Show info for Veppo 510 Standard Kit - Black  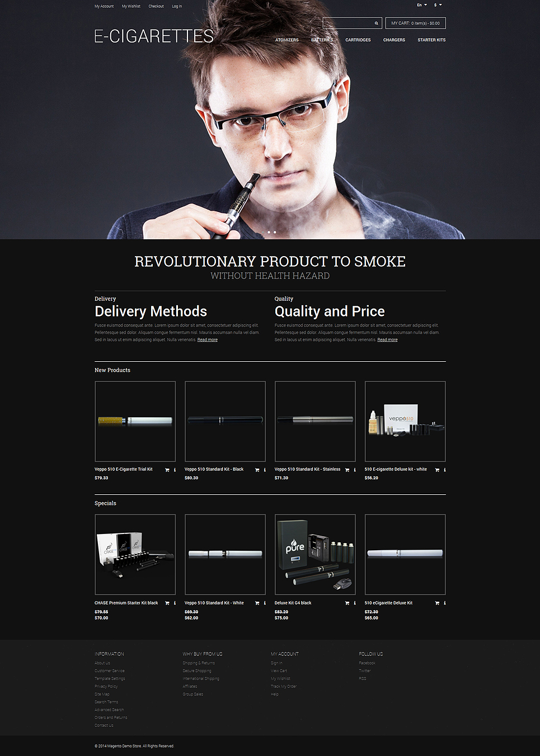tap(265, 470)
